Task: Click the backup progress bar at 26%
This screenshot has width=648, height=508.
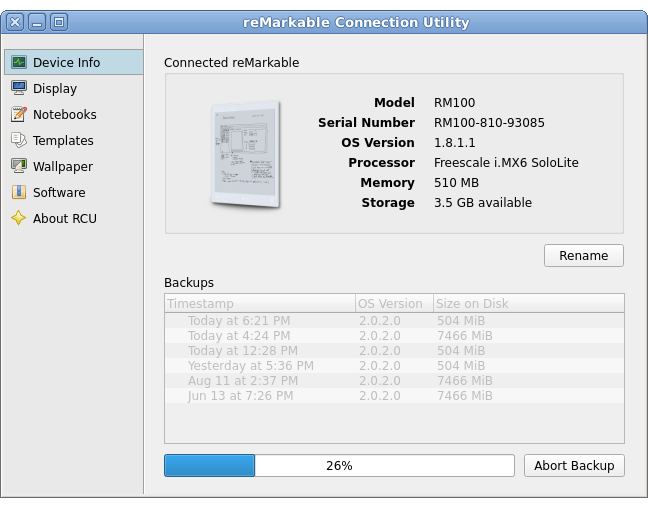Action: (339, 465)
